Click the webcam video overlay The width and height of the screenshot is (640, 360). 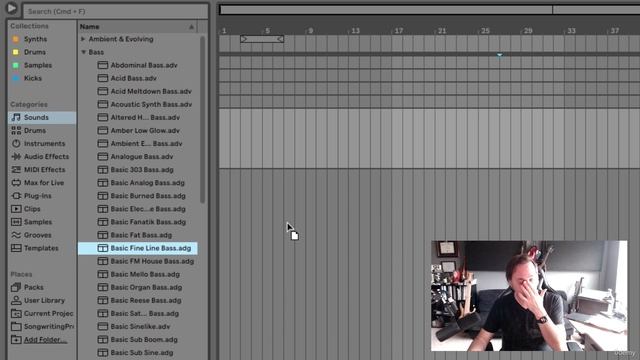point(529,296)
